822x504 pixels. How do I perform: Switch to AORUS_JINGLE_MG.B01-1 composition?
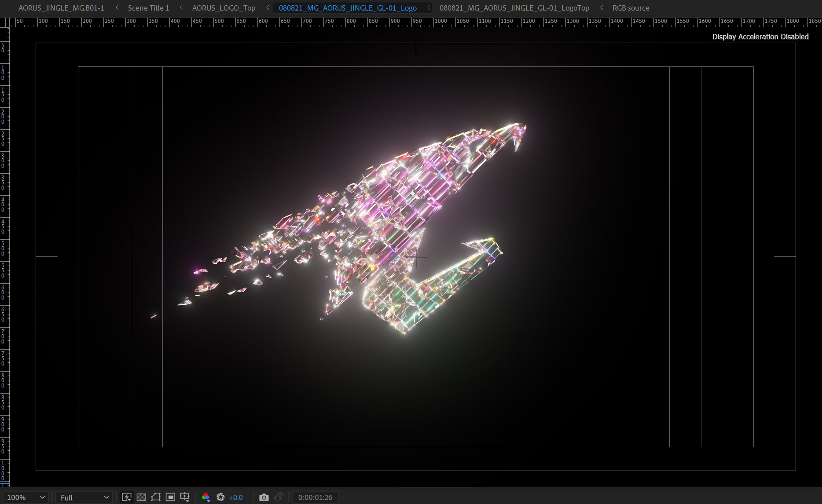(61, 8)
